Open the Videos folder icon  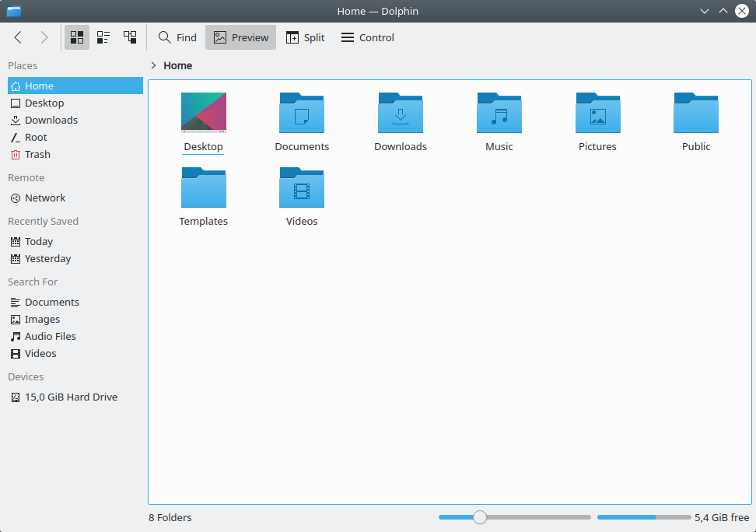coord(302,188)
